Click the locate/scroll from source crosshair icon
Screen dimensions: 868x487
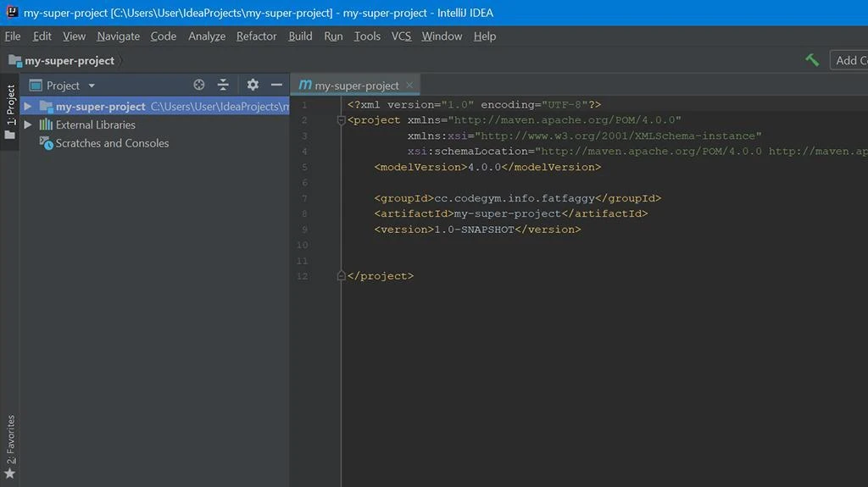pyautogui.click(x=199, y=85)
